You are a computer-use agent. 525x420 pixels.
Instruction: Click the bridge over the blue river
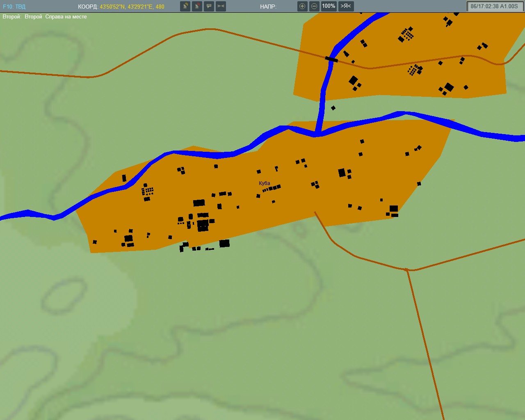pos(331,59)
